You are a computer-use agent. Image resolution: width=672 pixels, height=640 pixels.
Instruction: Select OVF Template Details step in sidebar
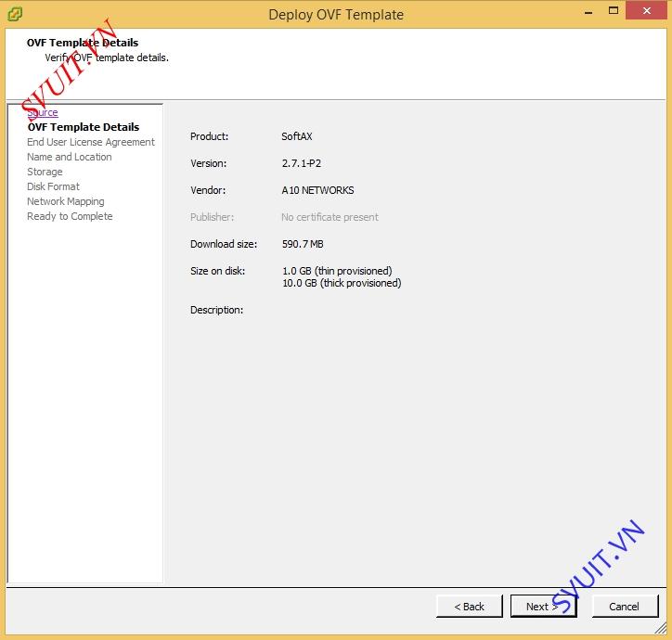coord(84,127)
